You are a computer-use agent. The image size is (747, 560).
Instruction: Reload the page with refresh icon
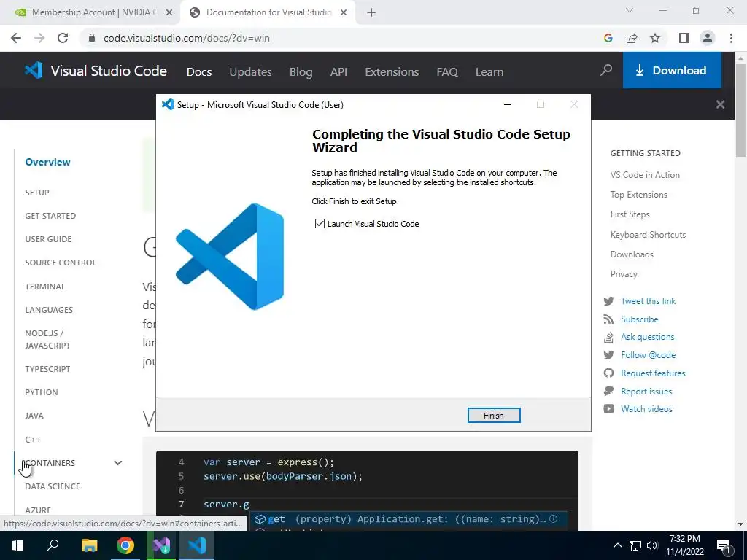click(63, 38)
